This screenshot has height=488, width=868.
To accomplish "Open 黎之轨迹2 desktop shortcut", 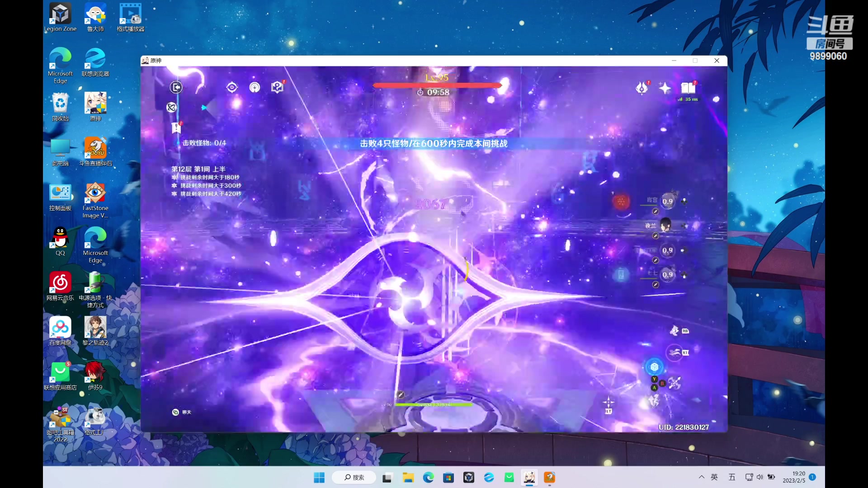I will click(x=95, y=331).
